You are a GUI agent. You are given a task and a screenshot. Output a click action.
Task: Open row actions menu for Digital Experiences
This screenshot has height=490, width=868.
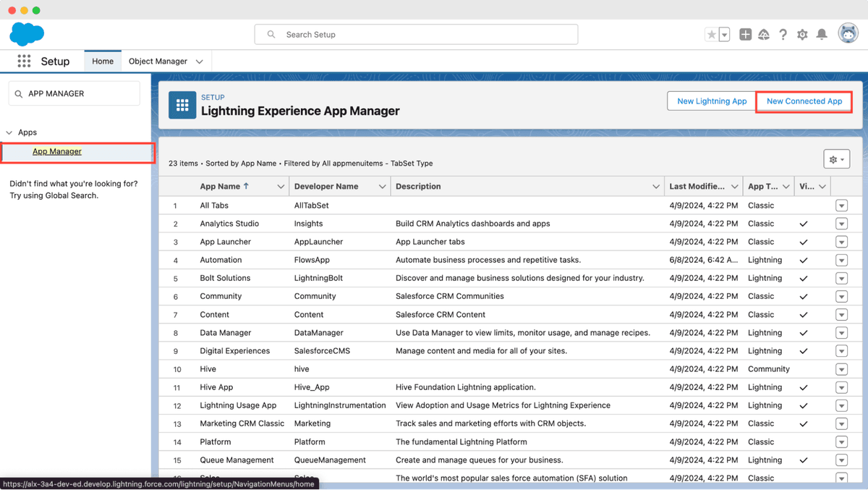point(841,351)
